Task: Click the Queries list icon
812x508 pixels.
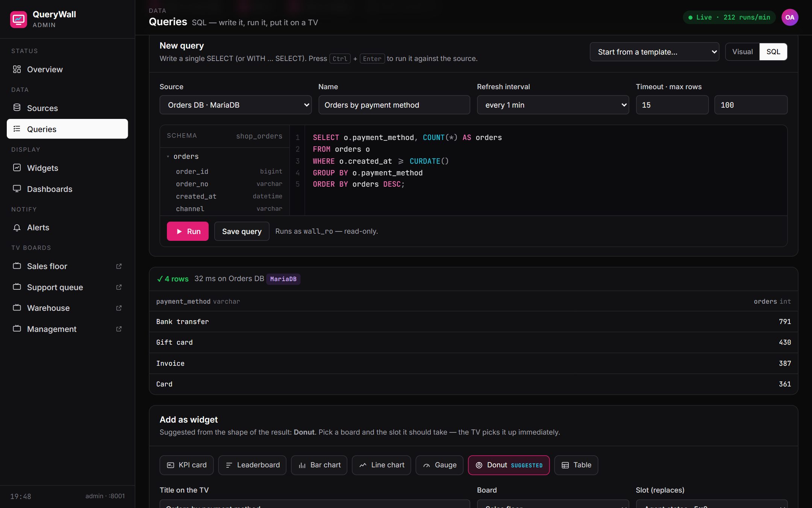Action: [17, 129]
